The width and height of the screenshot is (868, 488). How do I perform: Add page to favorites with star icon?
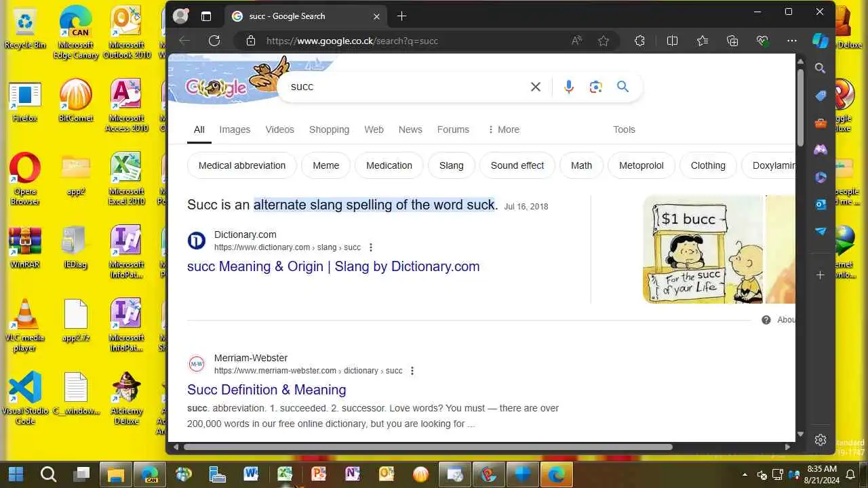(604, 41)
